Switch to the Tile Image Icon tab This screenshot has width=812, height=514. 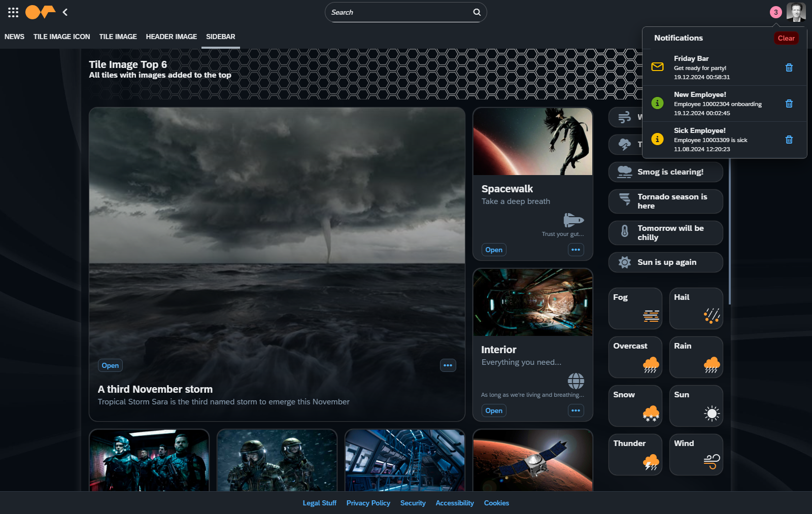[x=61, y=37]
